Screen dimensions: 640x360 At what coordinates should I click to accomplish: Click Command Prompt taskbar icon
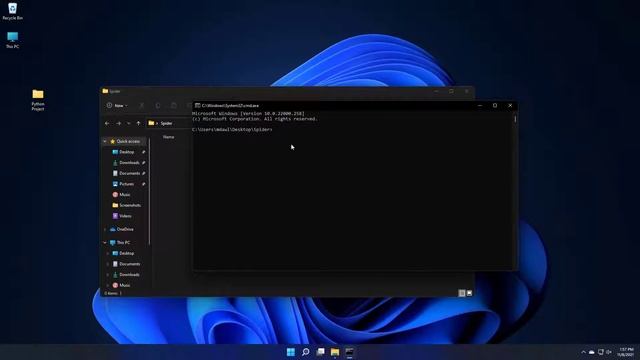point(350,352)
